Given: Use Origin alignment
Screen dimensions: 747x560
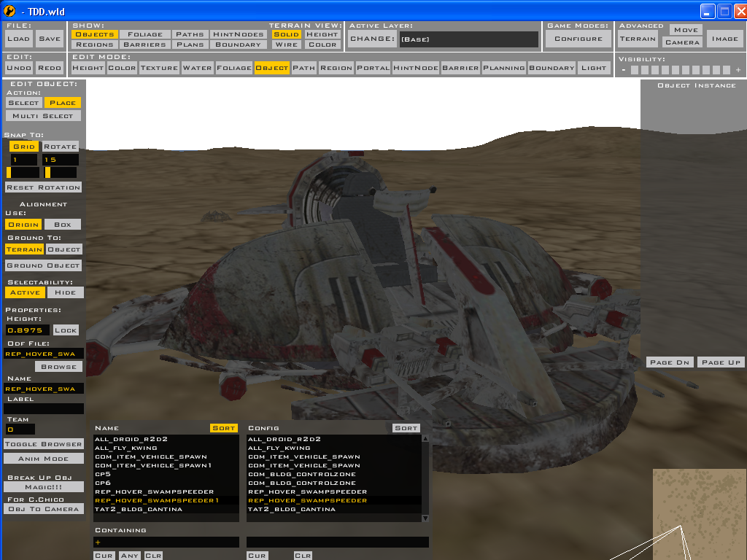Looking at the screenshot, I should (23, 225).
